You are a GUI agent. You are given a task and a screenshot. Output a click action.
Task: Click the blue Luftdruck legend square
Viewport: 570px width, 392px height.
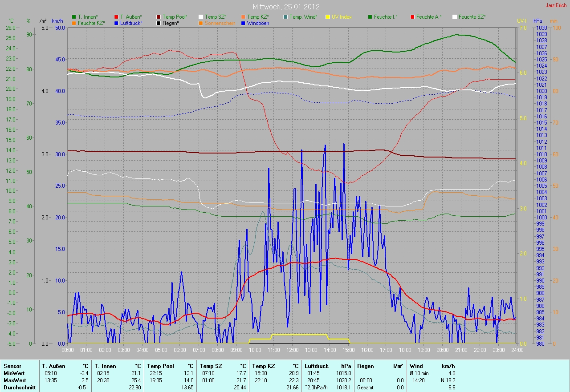pyautogui.click(x=116, y=23)
